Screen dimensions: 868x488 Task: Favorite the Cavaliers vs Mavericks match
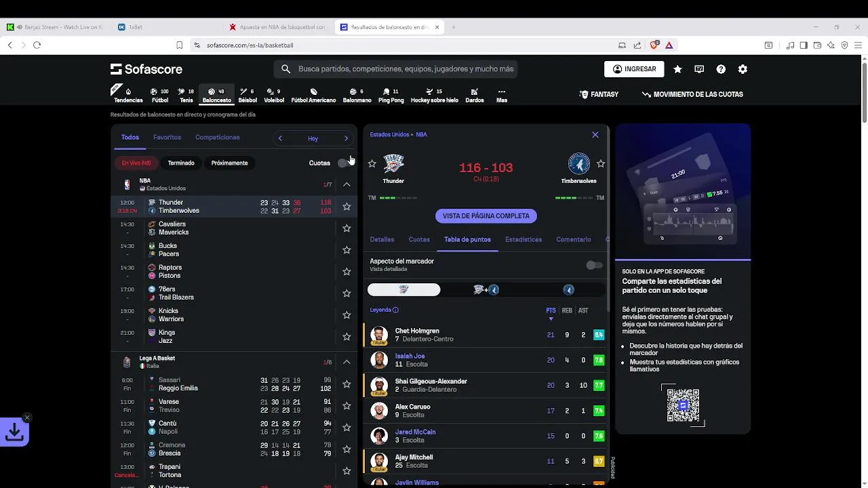[x=347, y=228]
